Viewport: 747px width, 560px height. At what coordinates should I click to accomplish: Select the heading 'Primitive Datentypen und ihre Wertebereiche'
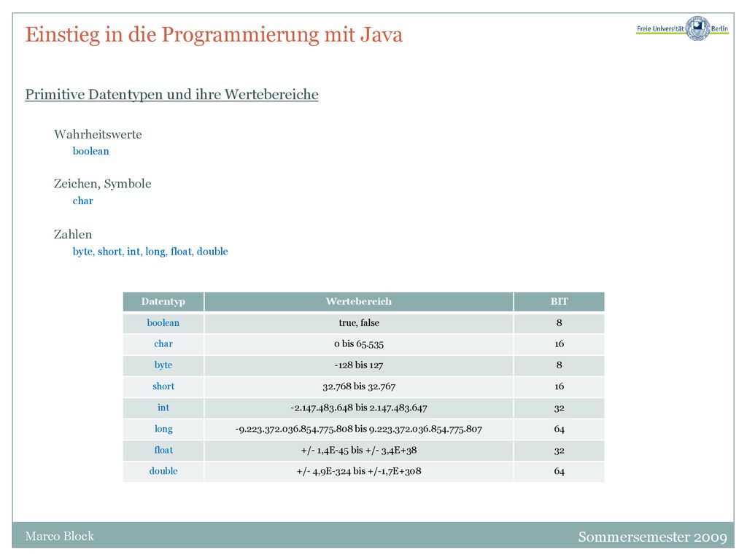click(x=171, y=94)
